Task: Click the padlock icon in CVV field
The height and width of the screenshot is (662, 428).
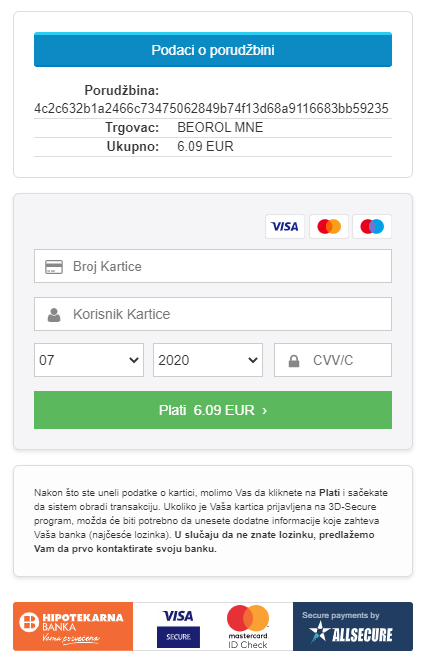Action: [x=294, y=361]
